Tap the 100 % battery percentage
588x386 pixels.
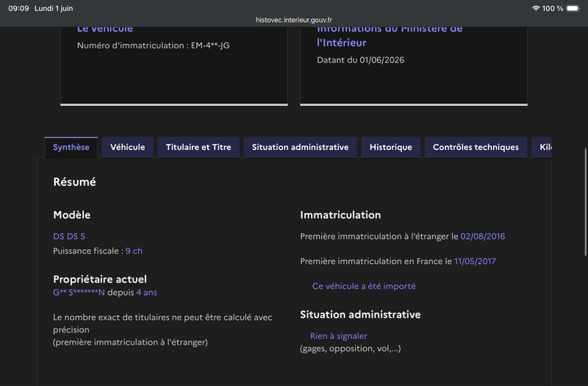click(553, 8)
